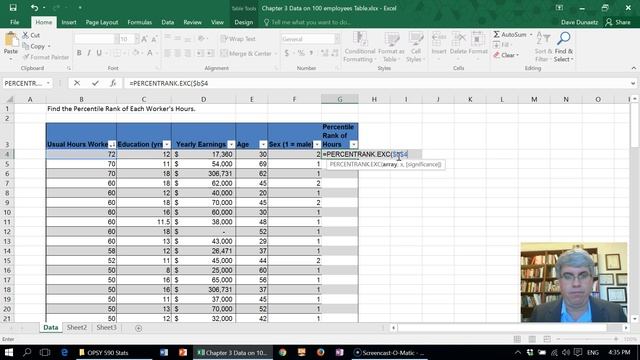Switch to the Screencast-O-Matic taskbar item
This screenshot has width=640, height=360.
(389, 353)
